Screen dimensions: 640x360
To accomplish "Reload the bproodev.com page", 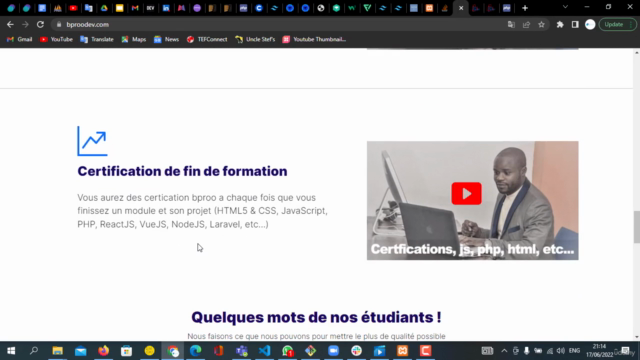I will pyautogui.click(x=40, y=24).
